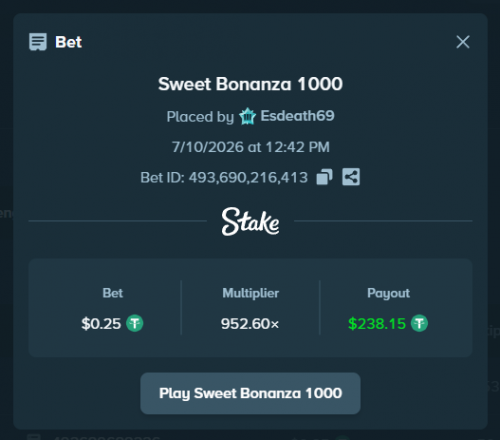The height and width of the screenshot is (440, 500).
Task: Click the Tether coin icon next to payout
Action: [419, 323]
